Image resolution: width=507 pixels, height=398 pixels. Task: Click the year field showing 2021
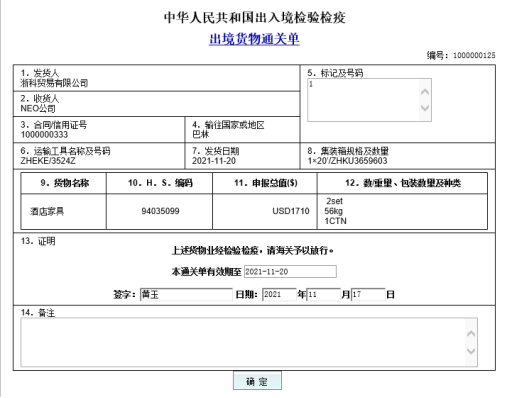279,294
